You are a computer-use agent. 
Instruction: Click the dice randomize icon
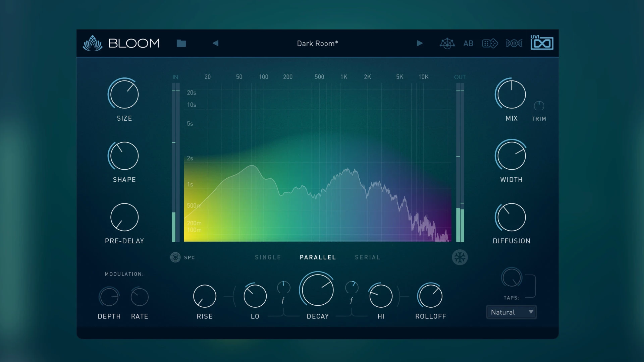pos(490,44)
